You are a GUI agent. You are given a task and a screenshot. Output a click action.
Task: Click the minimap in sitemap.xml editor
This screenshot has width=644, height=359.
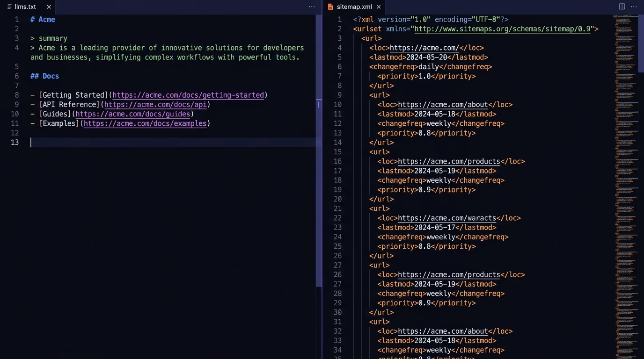(625, 187)
